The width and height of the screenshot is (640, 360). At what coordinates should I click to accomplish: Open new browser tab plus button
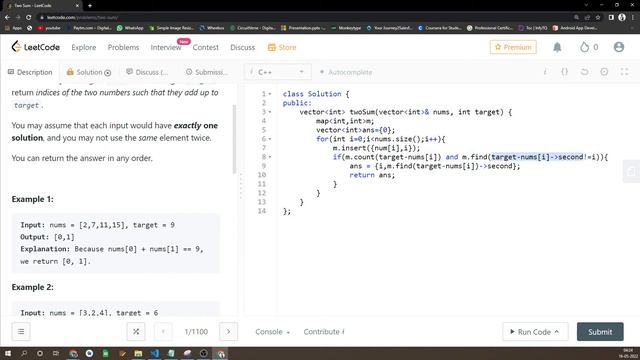click(x=90, y=6)
